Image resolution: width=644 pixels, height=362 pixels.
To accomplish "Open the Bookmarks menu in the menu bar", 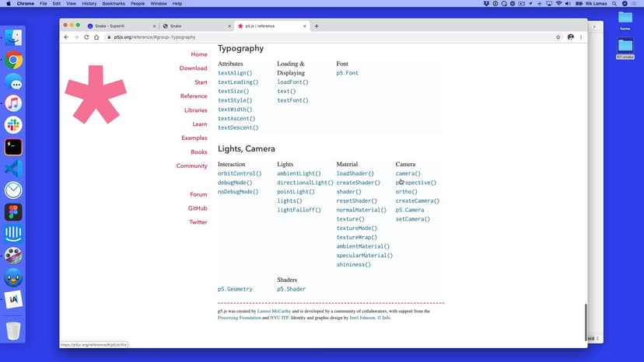I will point(114,4).
